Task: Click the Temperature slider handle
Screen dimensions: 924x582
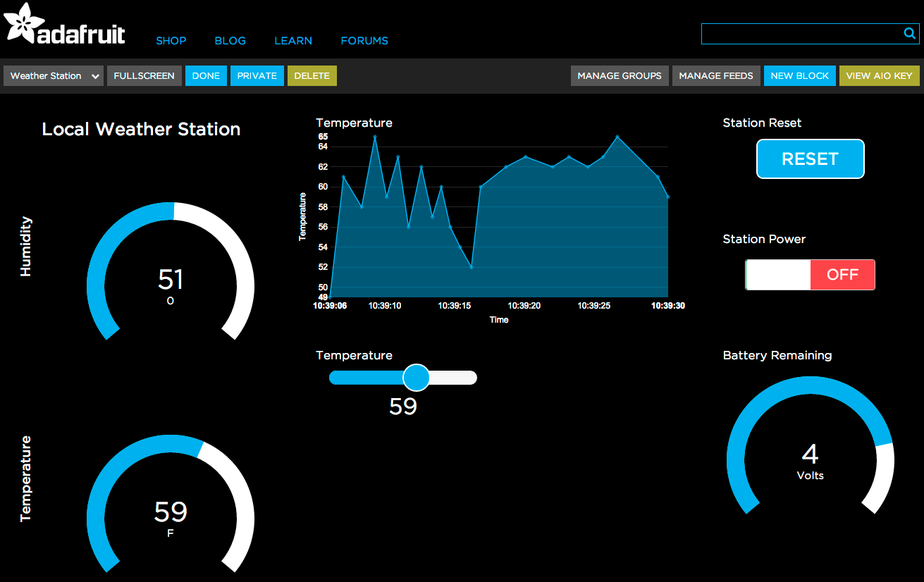Action: point(417,378)
